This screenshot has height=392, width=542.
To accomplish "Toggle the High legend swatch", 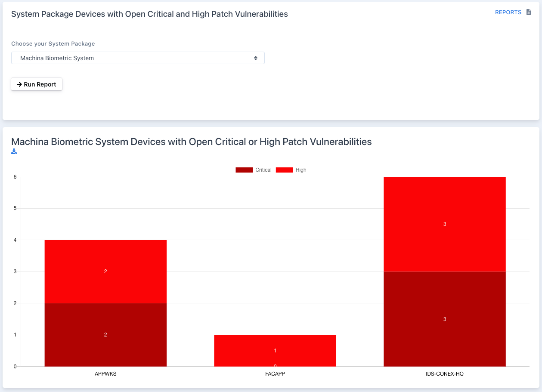I will 284,170.
